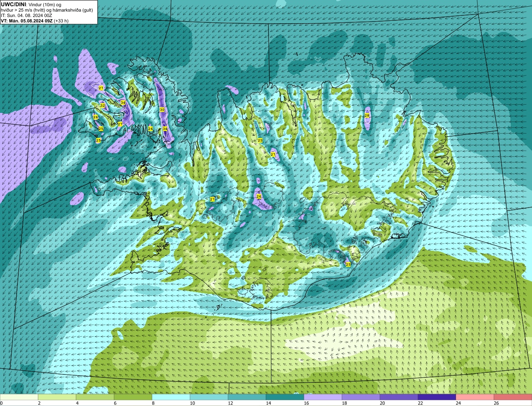Select the 20–22 m/s purple legend swatch
This screenshot has height=406, width=532.
(399, 397)
